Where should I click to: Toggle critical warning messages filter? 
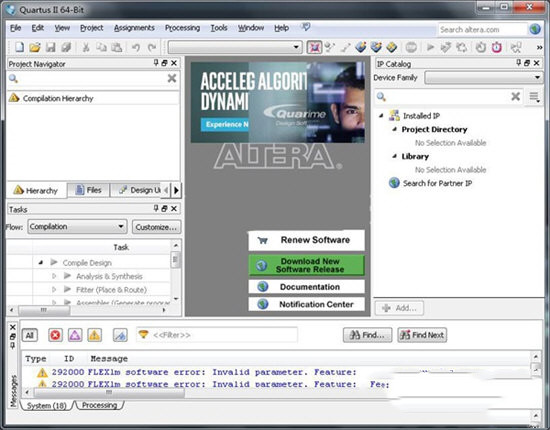(75, 335)
